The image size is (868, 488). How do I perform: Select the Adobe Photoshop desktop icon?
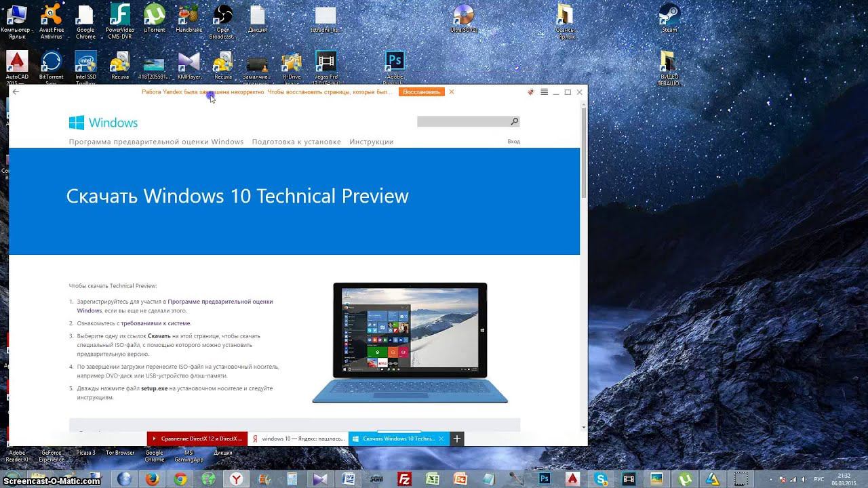click(x=395, y=66)
